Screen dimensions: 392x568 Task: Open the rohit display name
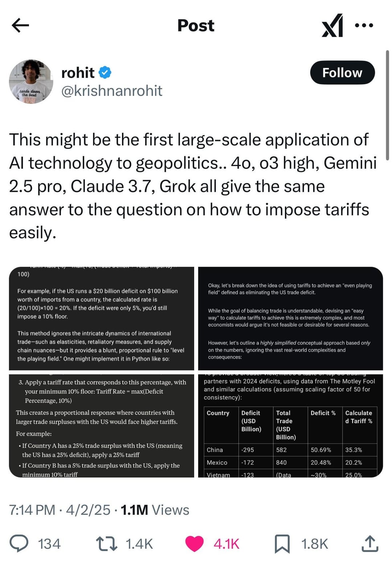click(78, 73)
